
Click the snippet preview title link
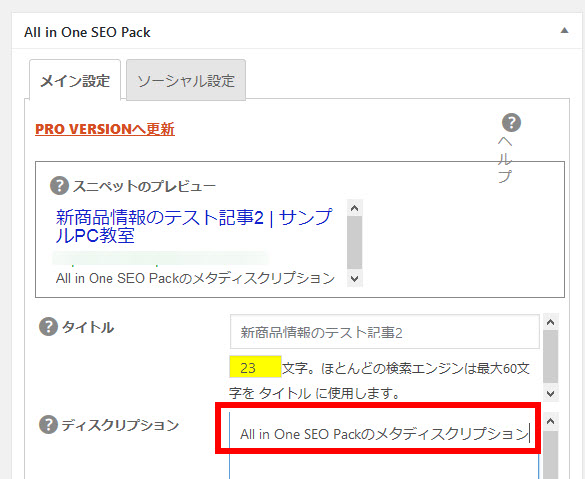[194, 226]
